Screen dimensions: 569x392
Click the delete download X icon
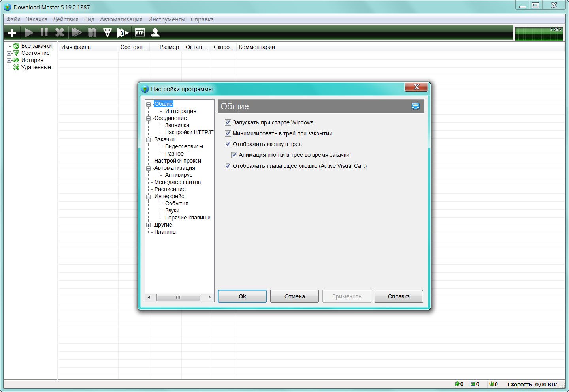point(60,32)
